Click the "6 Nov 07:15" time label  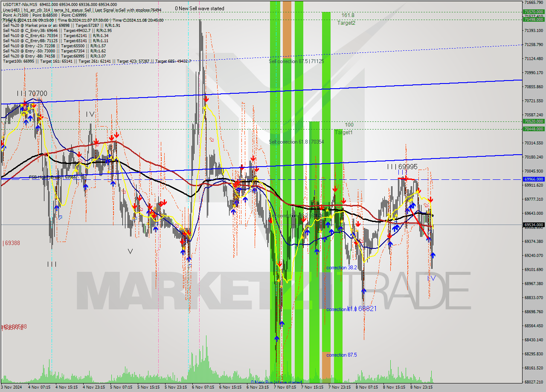[x=203, y=387]
